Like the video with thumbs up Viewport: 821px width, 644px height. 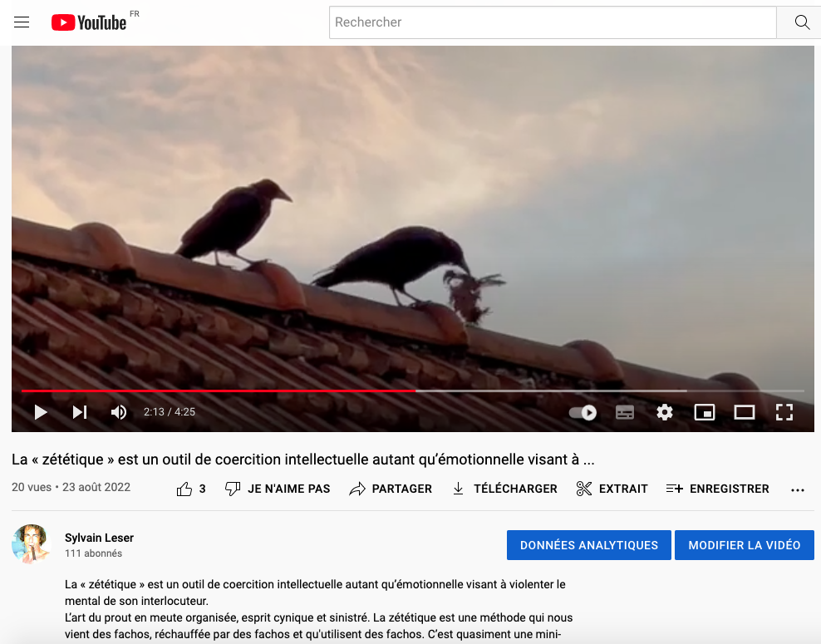point(184,489)
